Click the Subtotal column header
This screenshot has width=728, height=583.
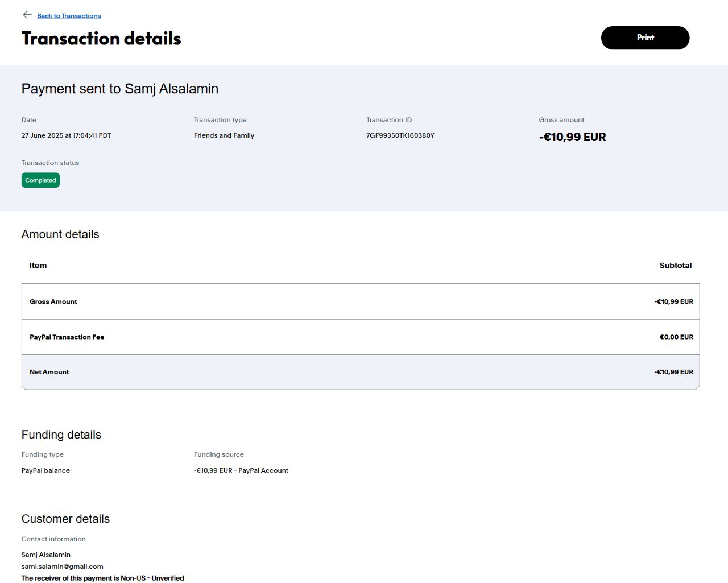(675, 266)
